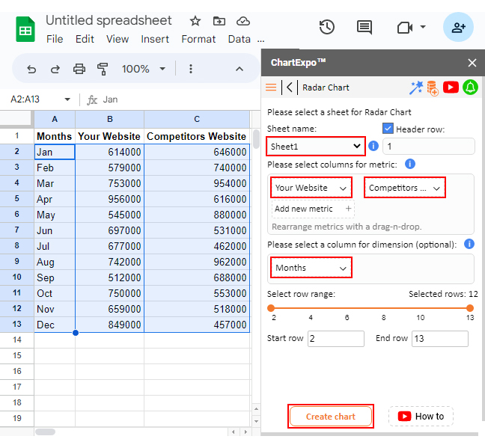Image resolution: width=485 pixels, height=448 pixels.
Task: Open the Format menu
Action: pos(198,39)
